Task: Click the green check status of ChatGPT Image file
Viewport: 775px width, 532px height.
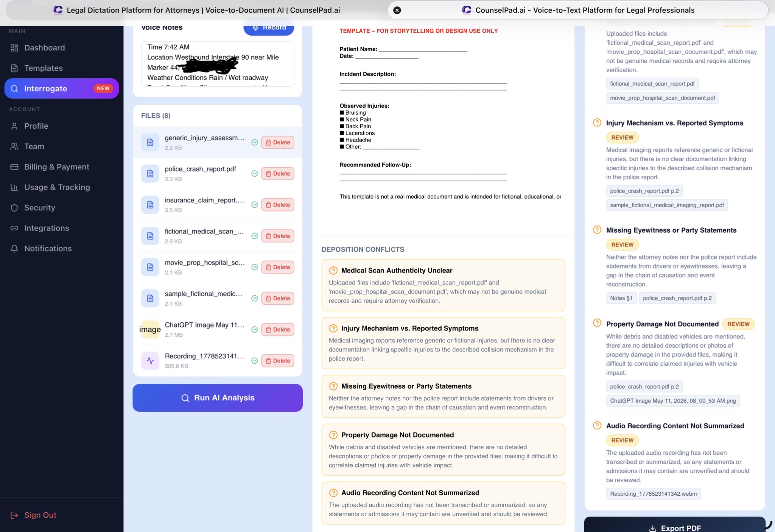Action: coord(255,330)
